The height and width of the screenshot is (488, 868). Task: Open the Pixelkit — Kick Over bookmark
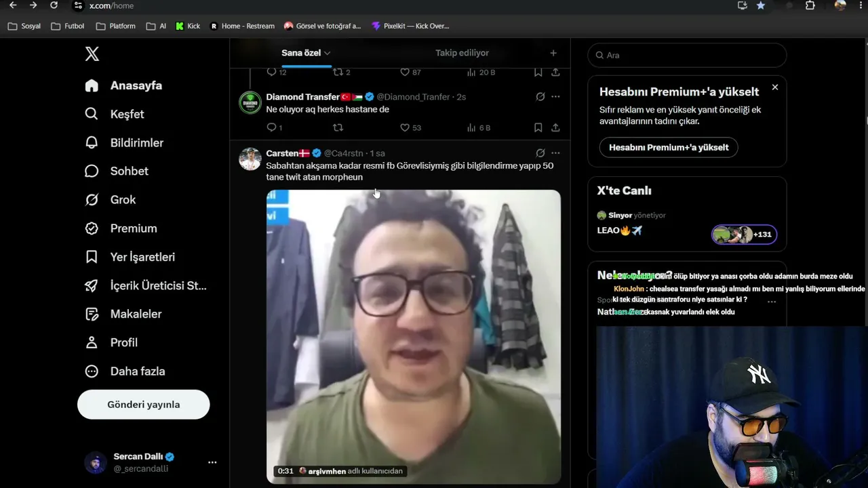coord(410,26)
